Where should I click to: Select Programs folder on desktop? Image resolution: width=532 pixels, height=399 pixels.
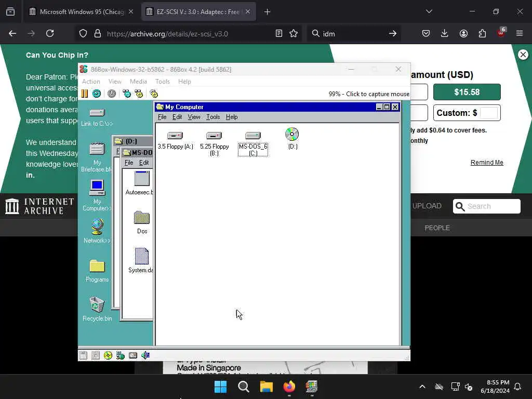pos(97,271)
